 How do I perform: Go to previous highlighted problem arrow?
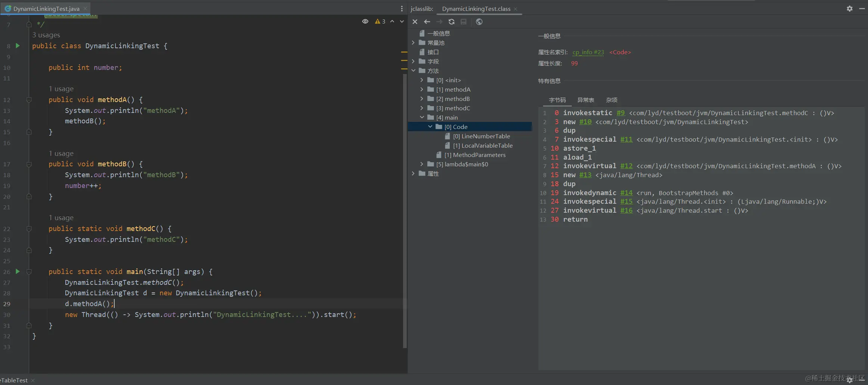tap(392, 22)
